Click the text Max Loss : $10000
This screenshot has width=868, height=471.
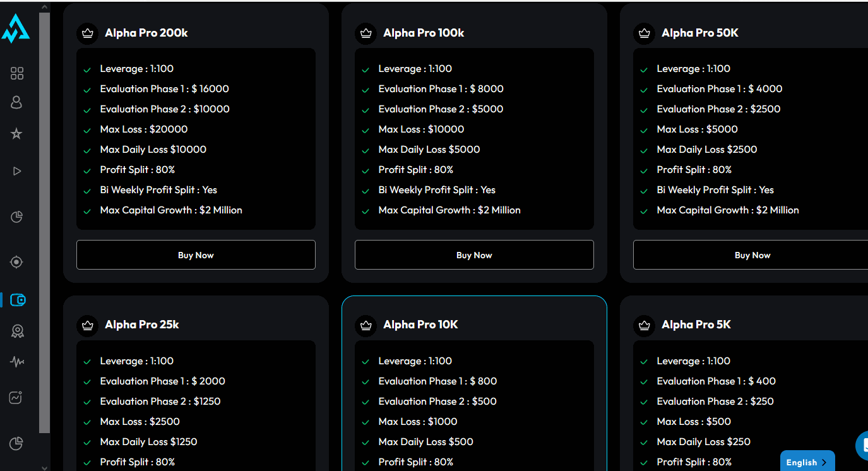click(x=421, y=129)
